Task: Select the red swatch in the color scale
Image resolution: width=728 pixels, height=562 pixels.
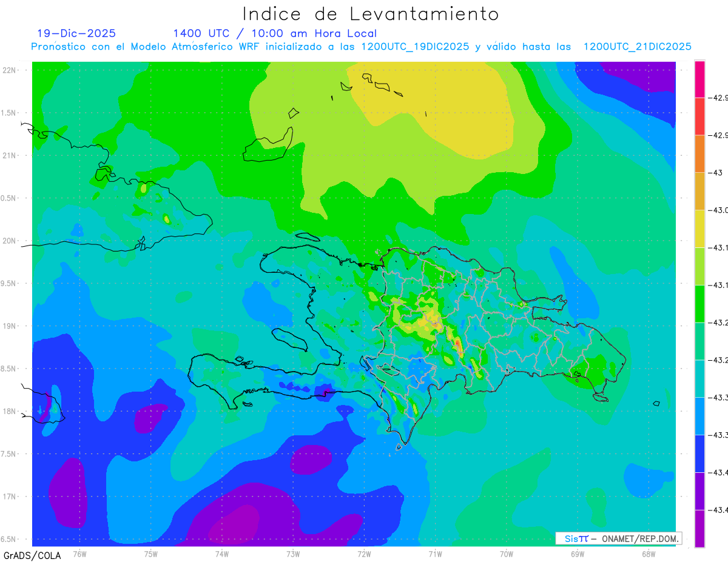Action: tap(699, 116)
